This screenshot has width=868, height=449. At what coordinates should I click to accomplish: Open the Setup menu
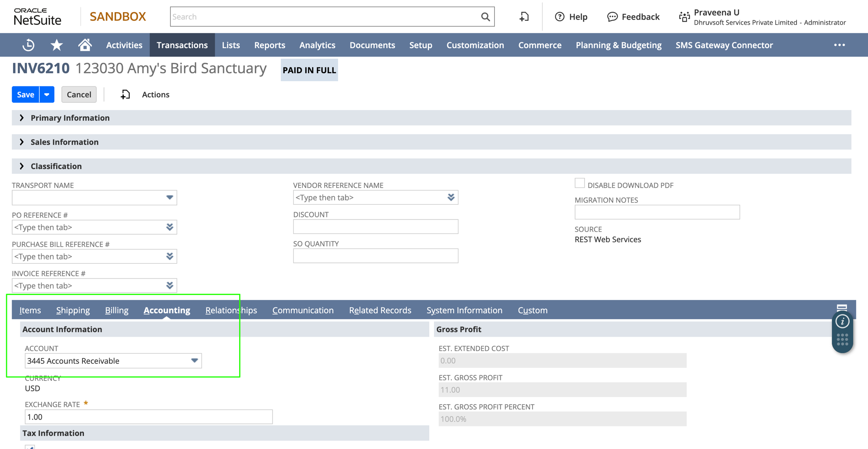tap(421, 45)
